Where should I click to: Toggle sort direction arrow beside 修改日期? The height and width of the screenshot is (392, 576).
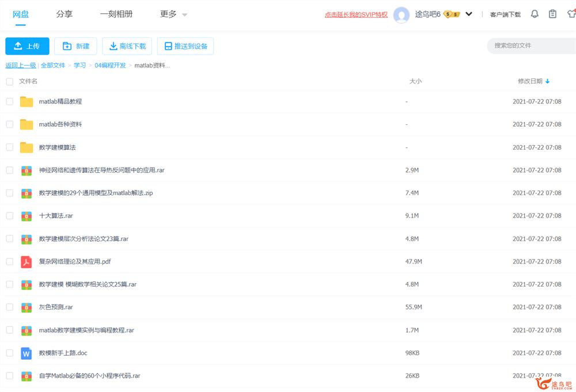click(547, 81)
